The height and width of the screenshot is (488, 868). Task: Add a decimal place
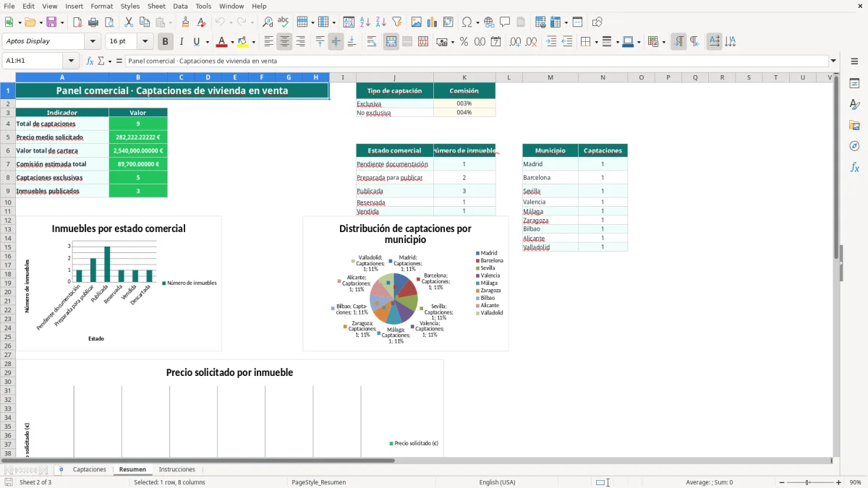point(516,42)
